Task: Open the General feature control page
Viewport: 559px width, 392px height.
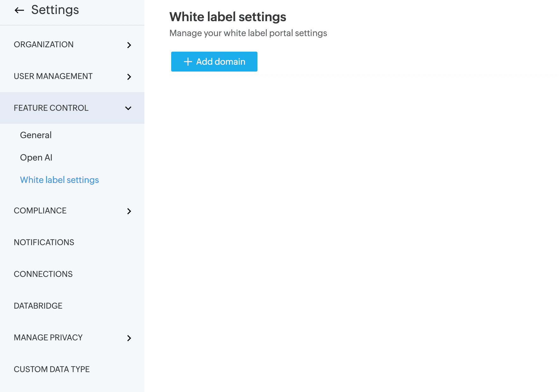Action: click(36, 135)
